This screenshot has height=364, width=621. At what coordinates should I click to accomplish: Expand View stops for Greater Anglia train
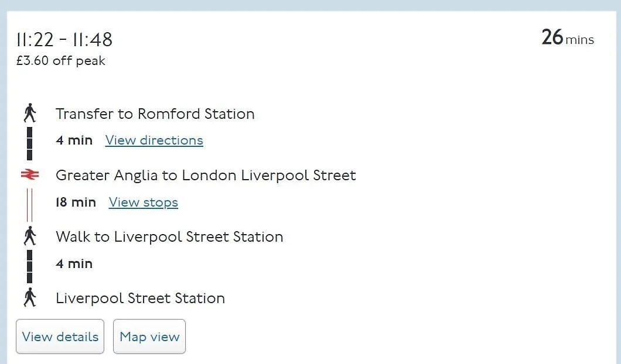pos(144,202)
